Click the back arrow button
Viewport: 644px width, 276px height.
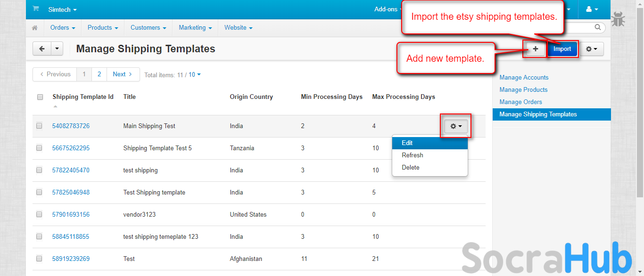point(41,49)
